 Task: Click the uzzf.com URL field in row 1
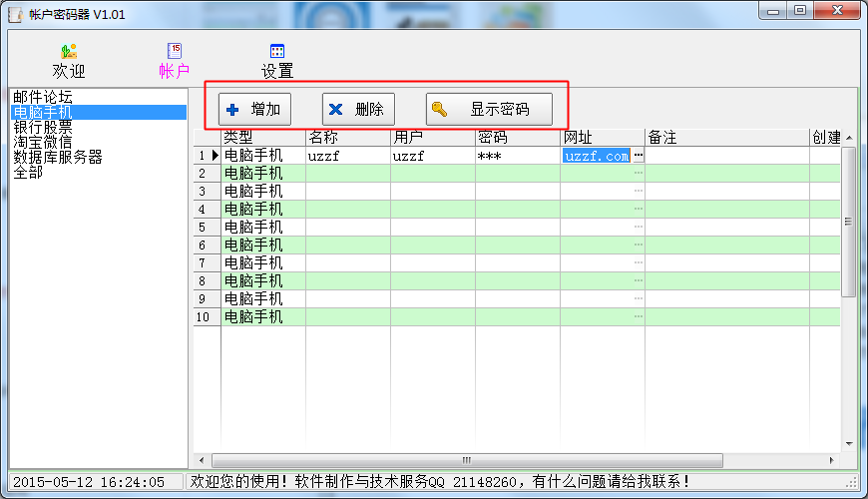tap(597, 156)
